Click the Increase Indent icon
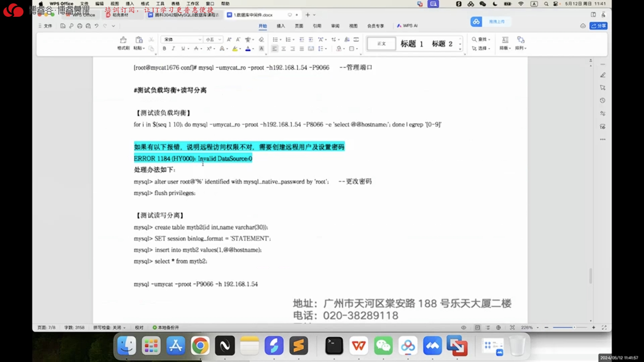This screenshot has width=644, height=362. (311, 40)
